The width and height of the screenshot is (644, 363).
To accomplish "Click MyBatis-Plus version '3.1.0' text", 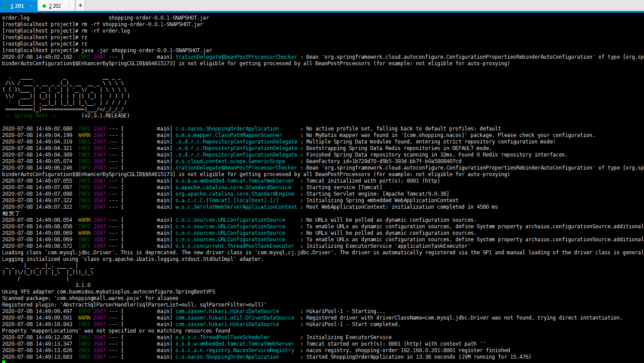I will (x=83, y=285).
